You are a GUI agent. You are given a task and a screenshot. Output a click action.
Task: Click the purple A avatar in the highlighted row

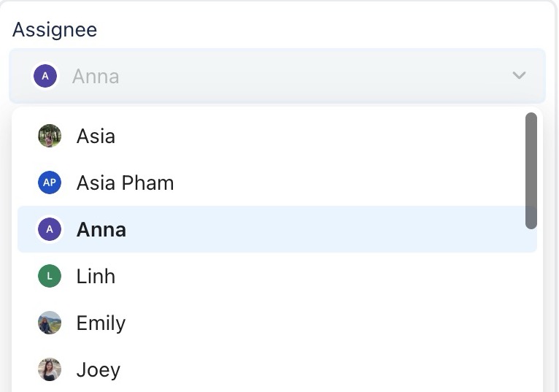(x=50, y=229)
